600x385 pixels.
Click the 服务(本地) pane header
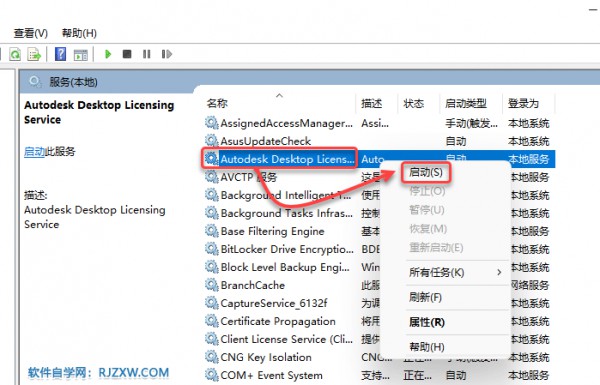pos(73,82)
